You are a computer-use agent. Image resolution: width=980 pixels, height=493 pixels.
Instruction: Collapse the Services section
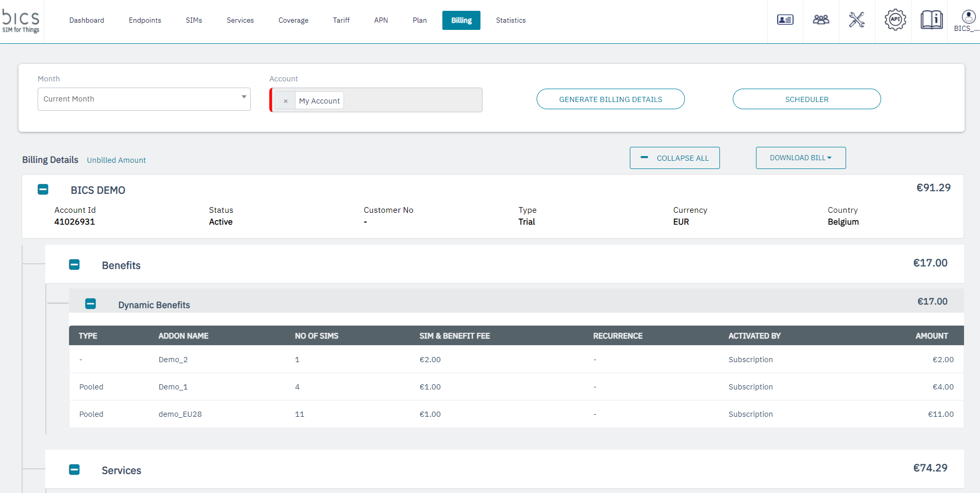pos(74,469)
